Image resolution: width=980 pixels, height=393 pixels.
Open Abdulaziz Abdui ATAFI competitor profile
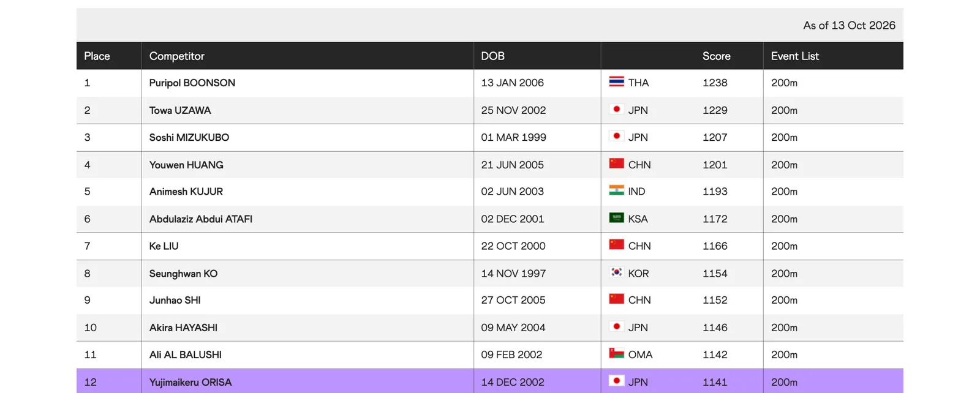[201, 219]
